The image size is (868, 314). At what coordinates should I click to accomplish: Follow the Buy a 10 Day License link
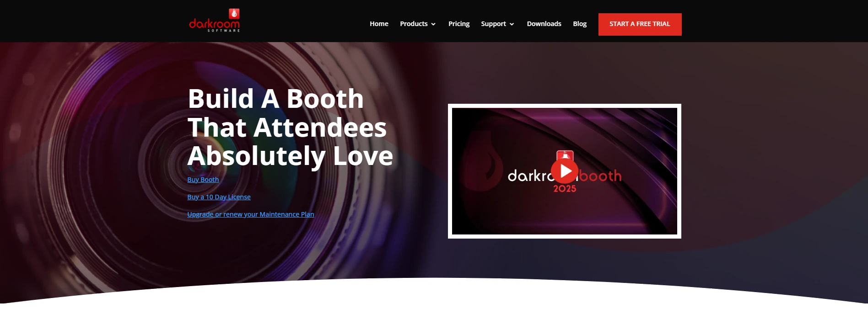pos(219,197)
